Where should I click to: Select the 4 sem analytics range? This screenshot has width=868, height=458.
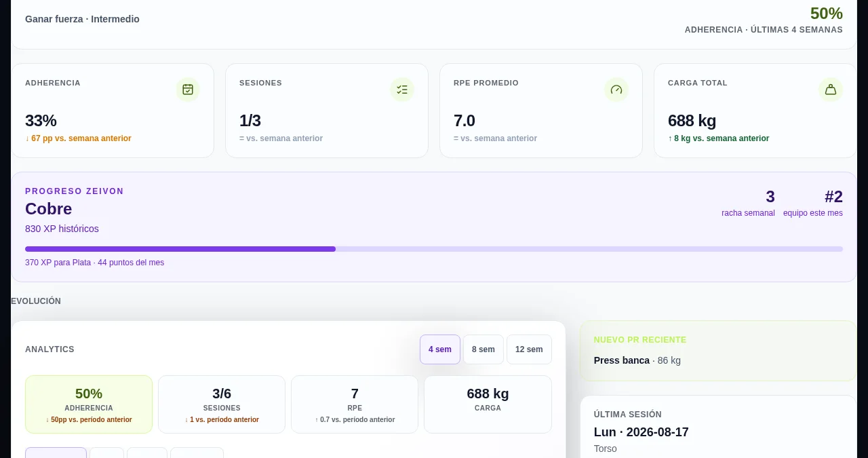pos(440,349)
